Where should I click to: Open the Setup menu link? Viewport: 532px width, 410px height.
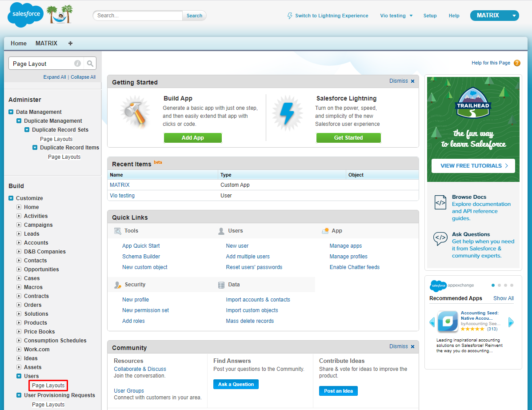(430, 16)
